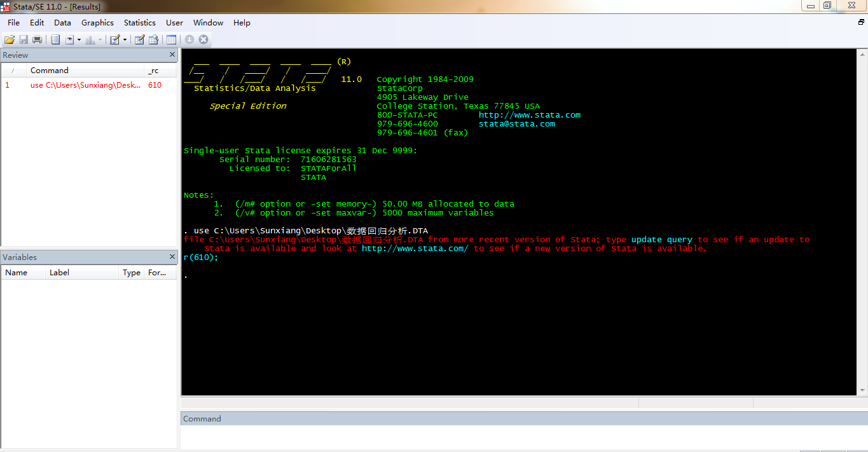868x452 pixels.
Task: Restore the inner Results window
Action: tap(861, 22)
